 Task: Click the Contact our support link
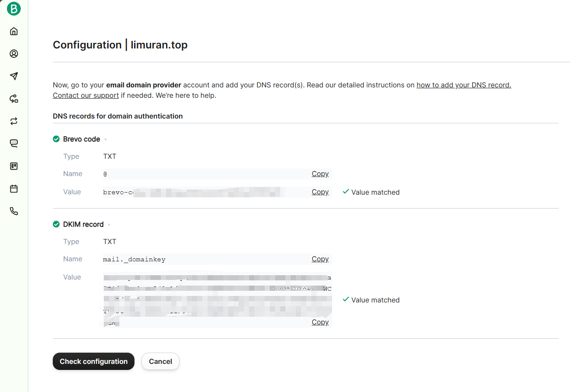(x=86, y=96)
